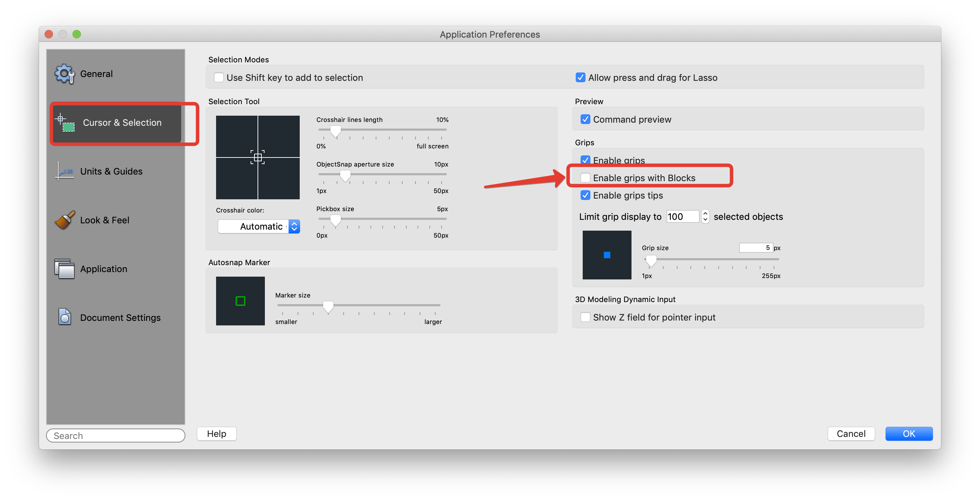
Task: Enable Show Z field for pointer input
Action: click(586, 316)
